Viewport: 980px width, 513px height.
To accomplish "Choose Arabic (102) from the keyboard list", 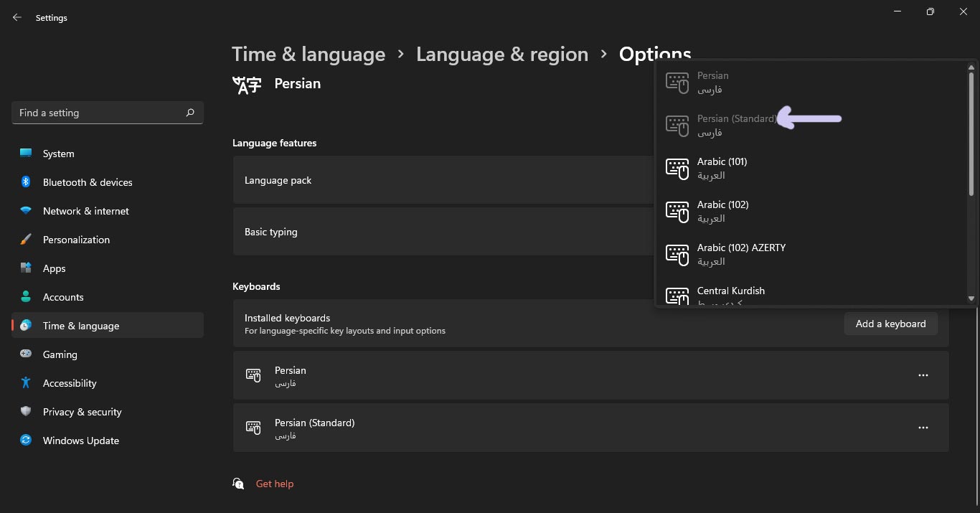I will coord(811,212).
